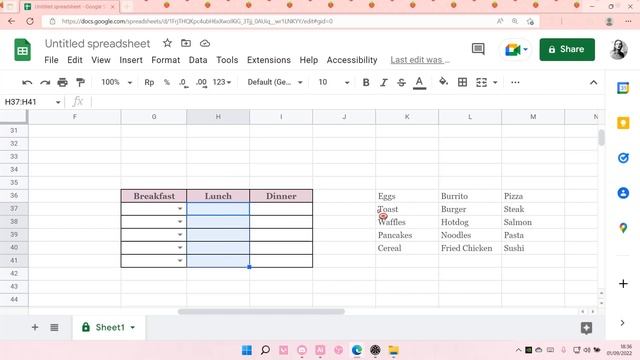Print the spreadsheet with printer icon

pos(62,82)
